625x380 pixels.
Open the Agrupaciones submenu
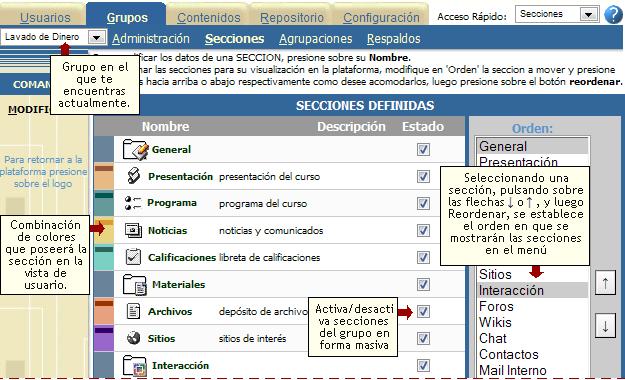tap(316, 39)
